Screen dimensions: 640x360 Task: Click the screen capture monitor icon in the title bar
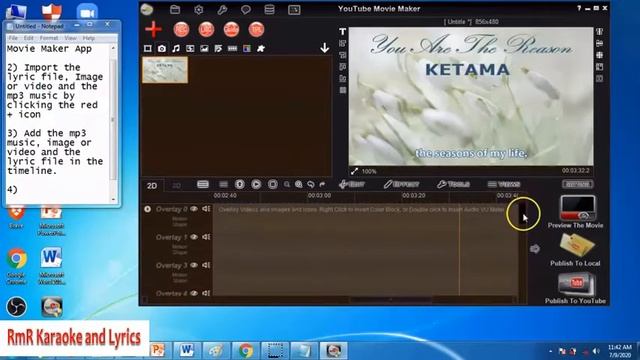[x=294, y=9]
